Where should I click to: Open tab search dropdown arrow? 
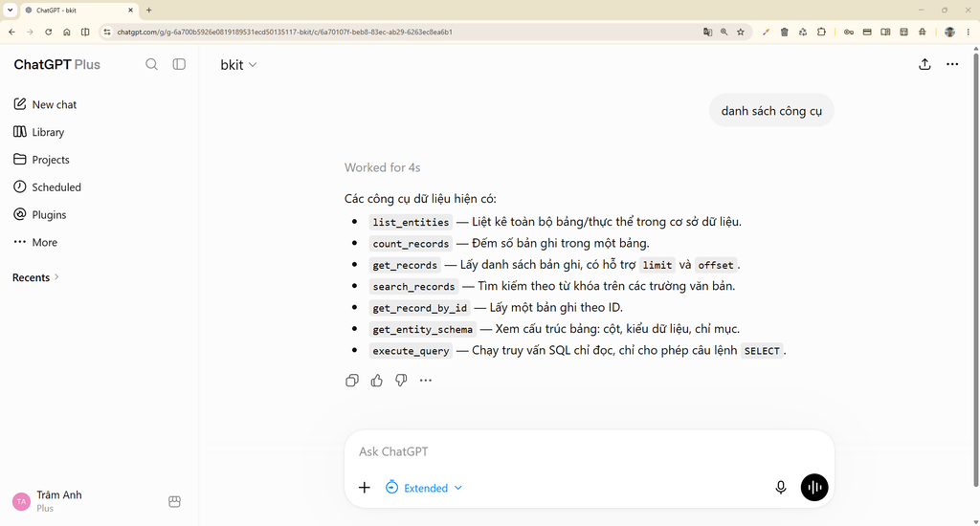[10, 10]
